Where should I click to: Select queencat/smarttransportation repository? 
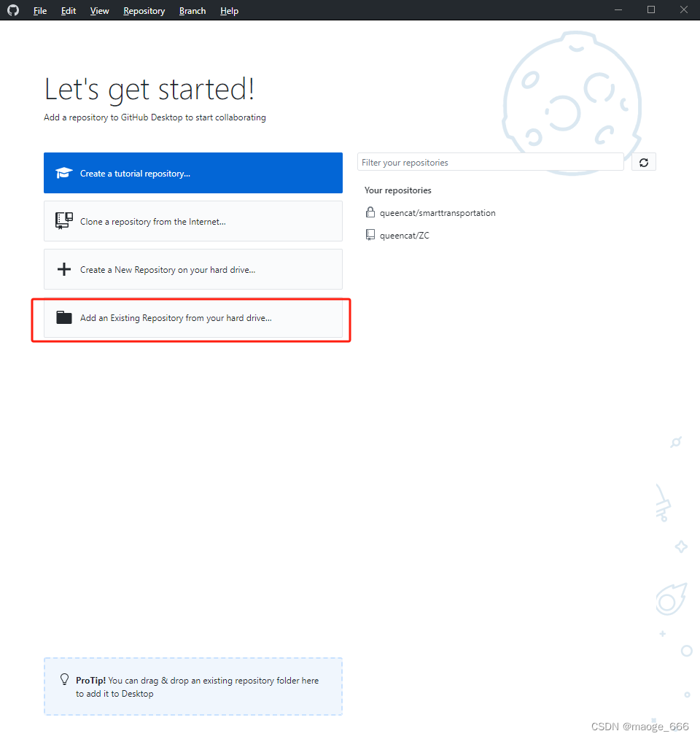coord(506,212)
